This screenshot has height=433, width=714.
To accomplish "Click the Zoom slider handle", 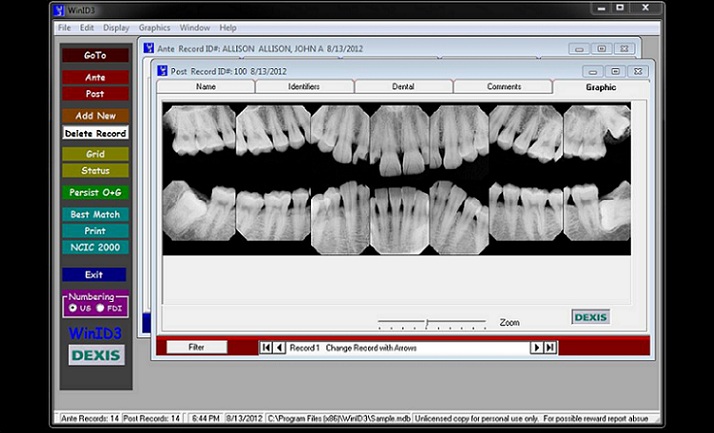I will click(427, 324).
